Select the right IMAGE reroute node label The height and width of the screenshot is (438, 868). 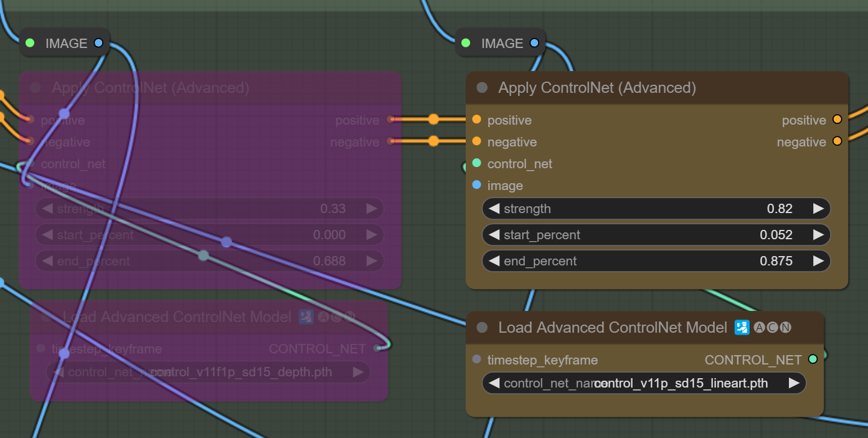pos(502,43)
